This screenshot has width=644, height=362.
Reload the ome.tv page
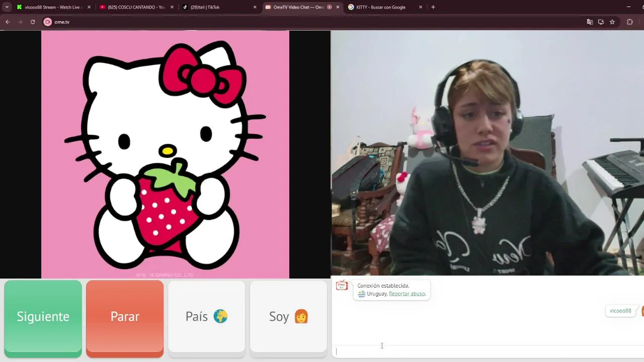pos(33,22)
